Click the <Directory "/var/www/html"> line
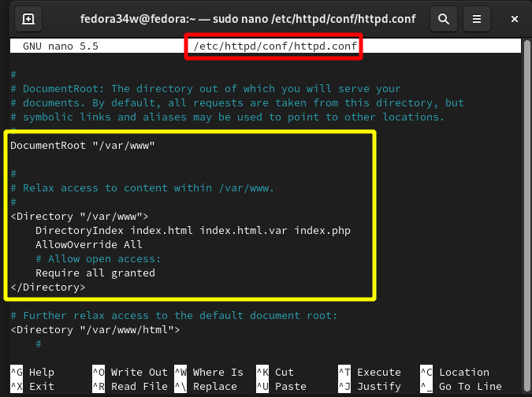 coord(95,330)
